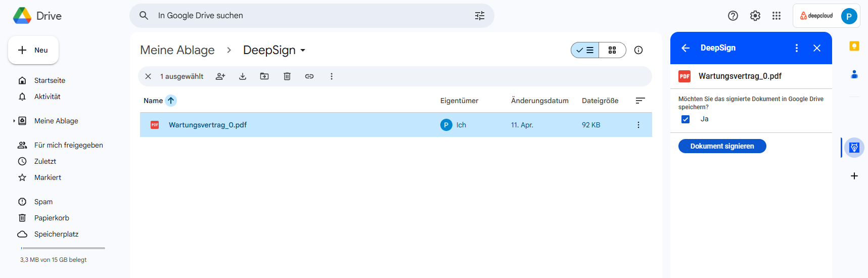Click the 'Neu' button
The width and height of the screenshot is (868, 278).
[x=33, y=50]
